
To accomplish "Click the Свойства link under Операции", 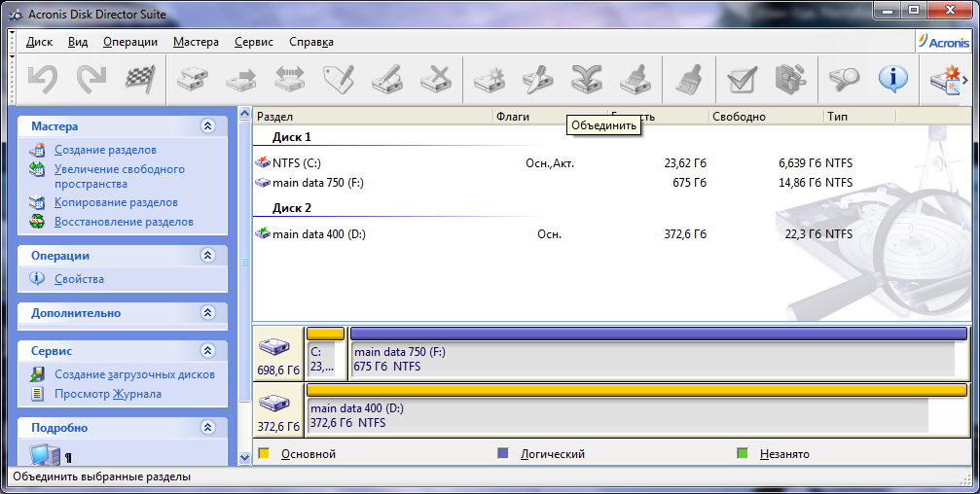I will pos(79,279).
